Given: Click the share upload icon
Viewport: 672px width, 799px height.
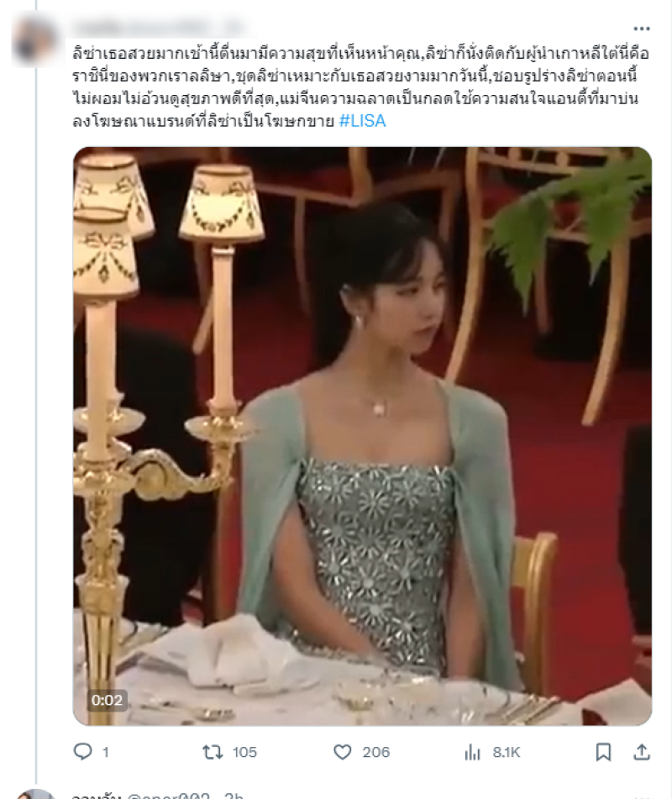Looking at the screenshot, I should click(x=642, y=752).
